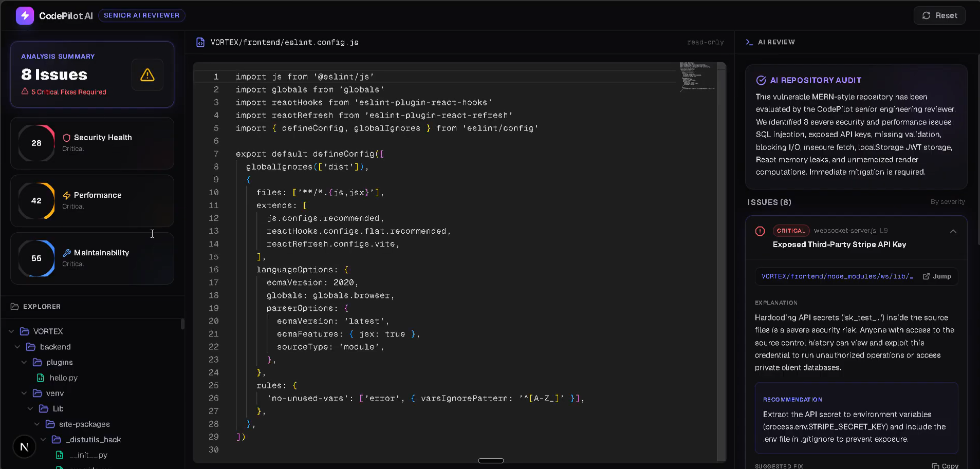Click the Explorer folder icon

pyautogui.click(x=15, y=307)
